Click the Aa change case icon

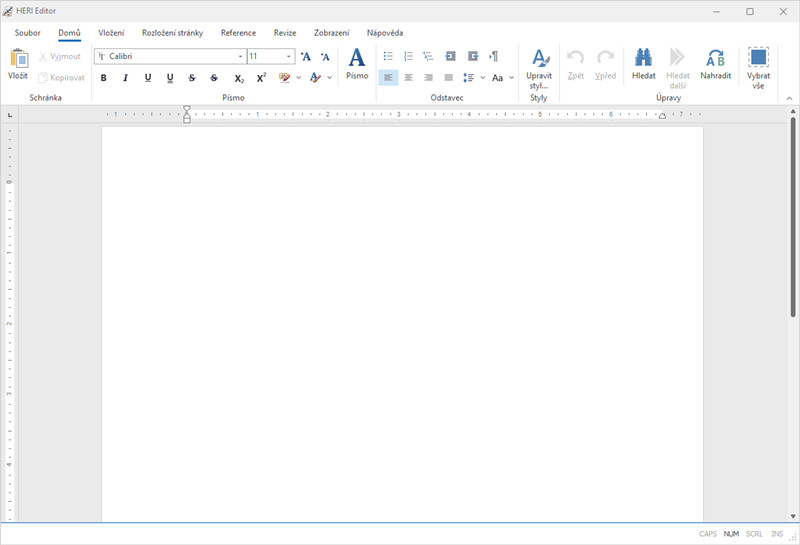[x=497, y=78]
